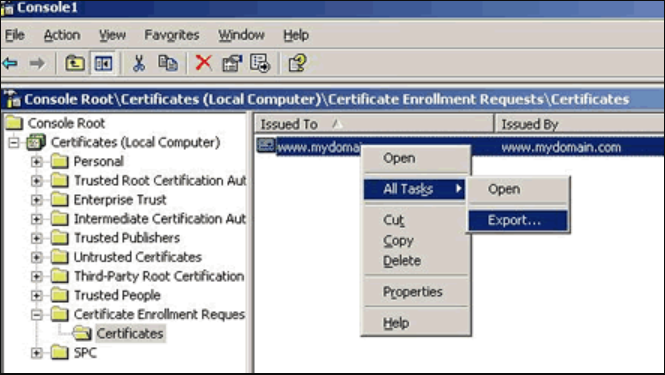
Task: Select Third-Party Root Certification tree label
Action: pyautogui.click(x=159, y=276)
